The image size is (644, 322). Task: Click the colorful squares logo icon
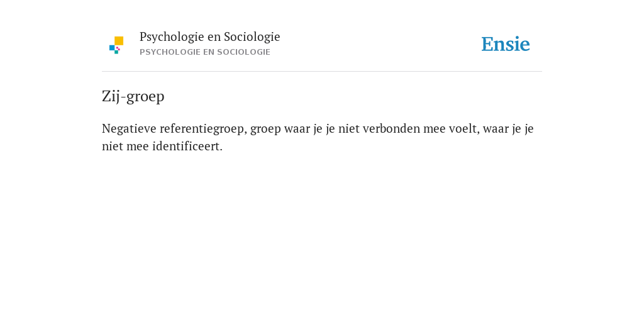(x=116, y=45)
